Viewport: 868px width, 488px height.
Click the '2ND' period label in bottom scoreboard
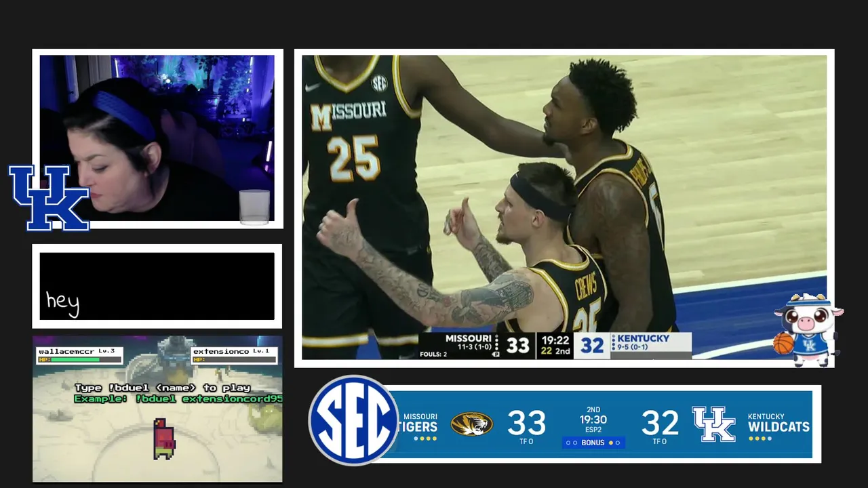(x=593, y=410)
